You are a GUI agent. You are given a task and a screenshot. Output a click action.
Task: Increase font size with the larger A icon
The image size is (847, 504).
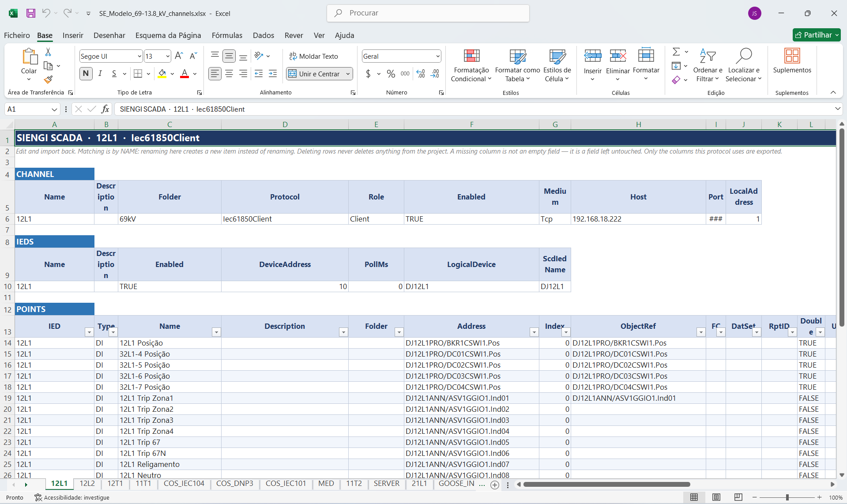click(x=179, y=56)
